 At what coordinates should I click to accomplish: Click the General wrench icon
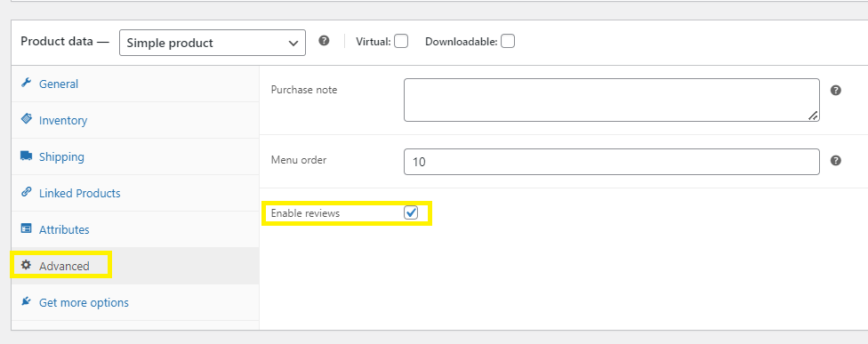(26, 83)
